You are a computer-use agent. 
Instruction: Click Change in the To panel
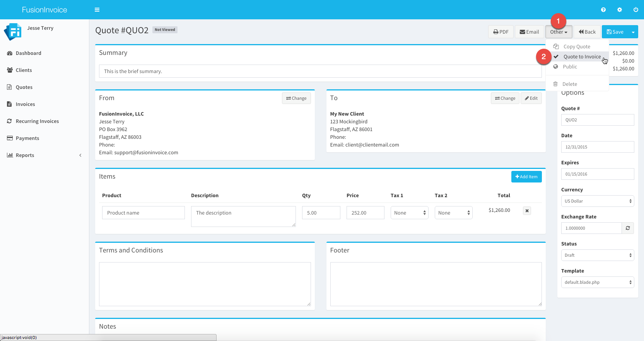505,98
